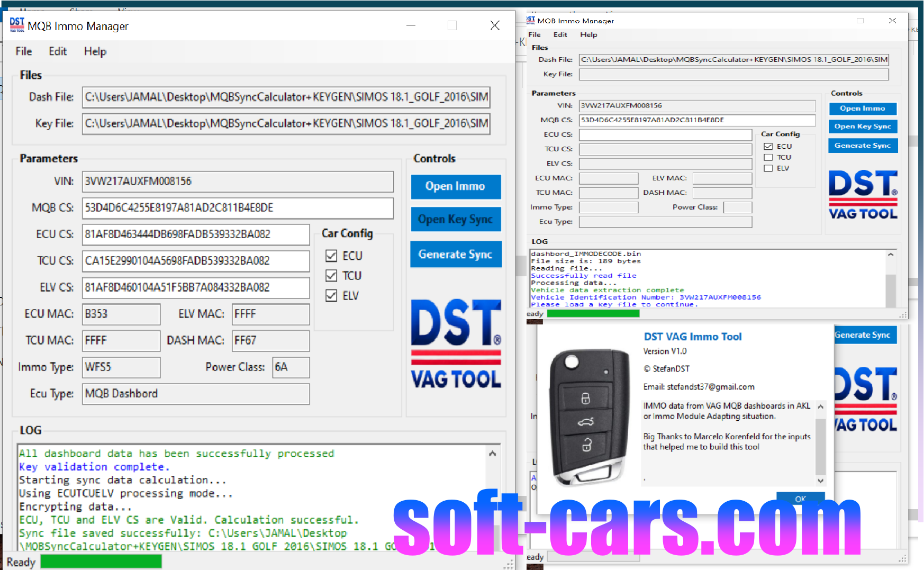Close the large MQB Immo Manager window
The width and height of the screenshot is (924, 570).
495,25
